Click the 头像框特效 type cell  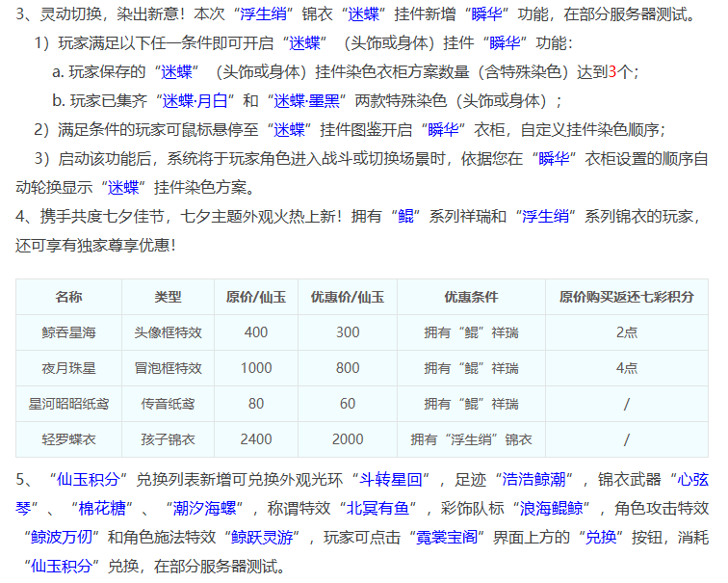click(x=168, y=332)
